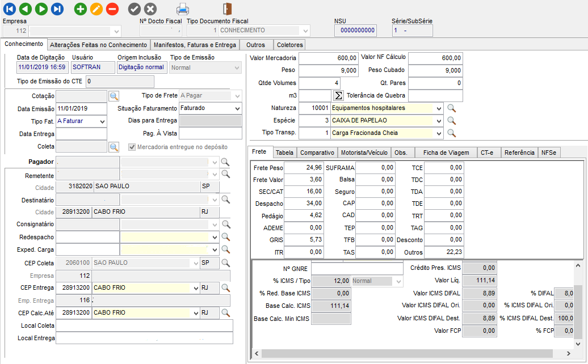Go to the first record

[x=10, y=9]
